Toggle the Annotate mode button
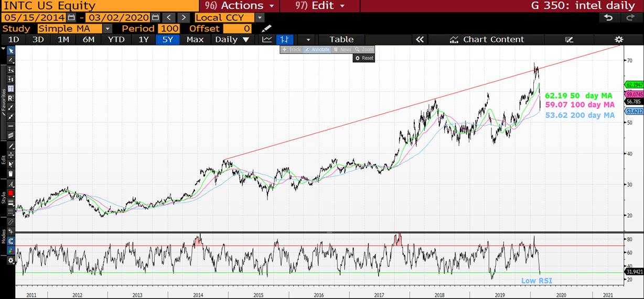644x299 pixels. (317, 49)
